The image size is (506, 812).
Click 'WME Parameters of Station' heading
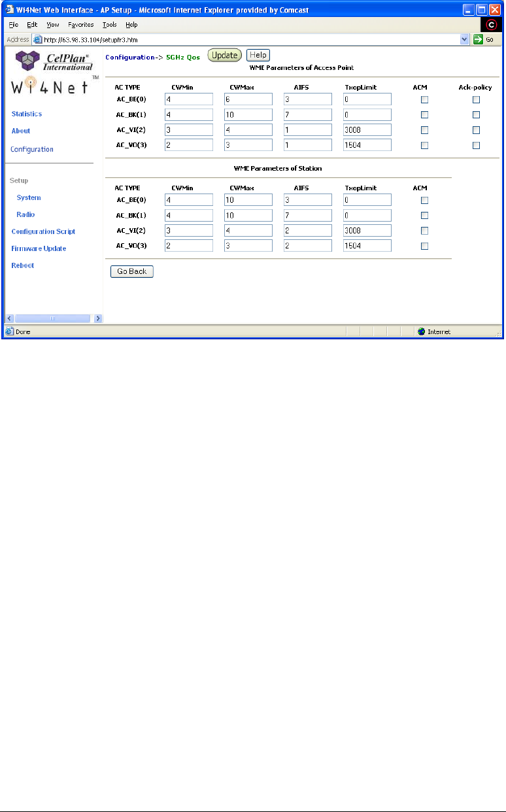click(x=278, y=169)
